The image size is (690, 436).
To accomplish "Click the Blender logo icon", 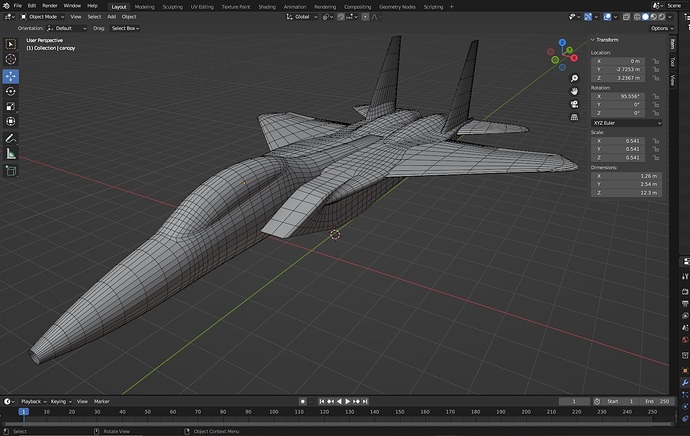I will coord(6,6).
